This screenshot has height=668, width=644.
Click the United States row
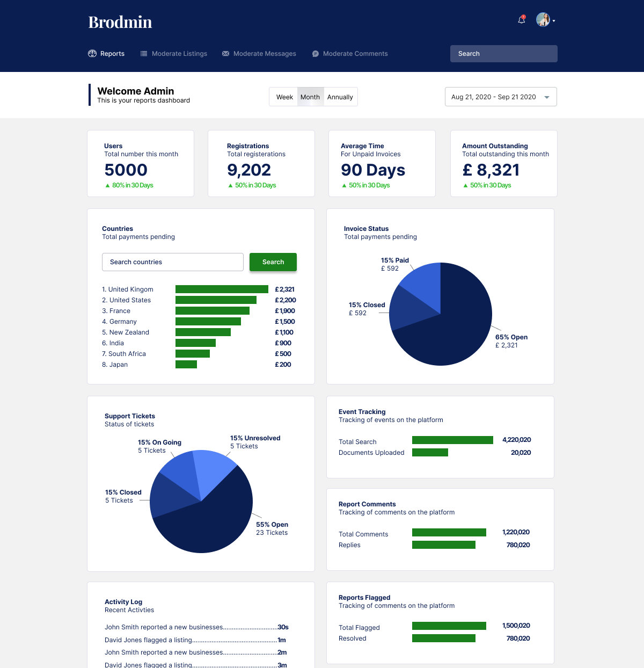click(x=199, y=300)
